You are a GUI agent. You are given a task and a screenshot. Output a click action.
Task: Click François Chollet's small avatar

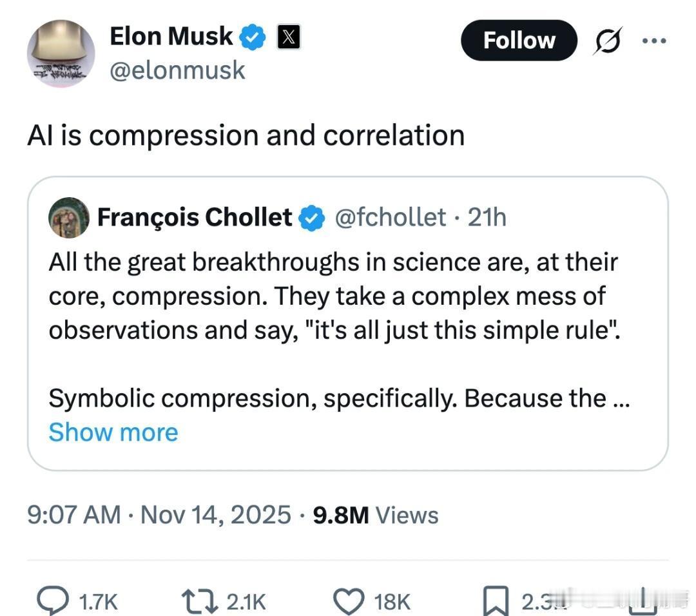point(69,218)
